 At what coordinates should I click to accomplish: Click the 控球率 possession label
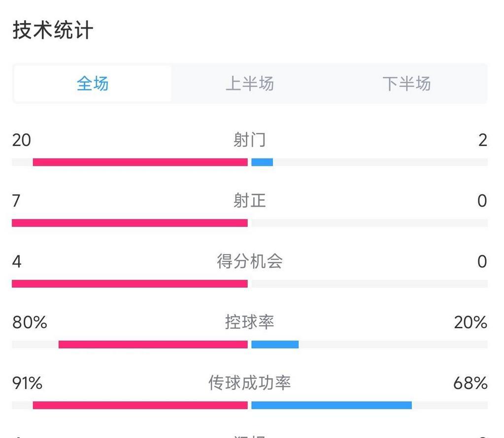click(250, 322)
